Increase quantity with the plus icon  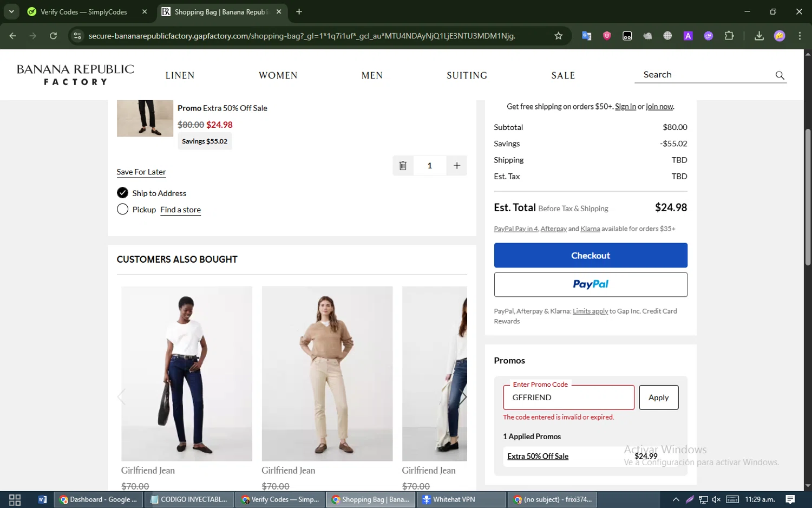pyautogui.click(x=457, y=166)
